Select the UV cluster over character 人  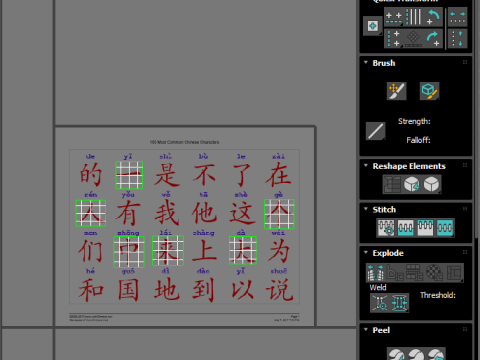[91, 213]
